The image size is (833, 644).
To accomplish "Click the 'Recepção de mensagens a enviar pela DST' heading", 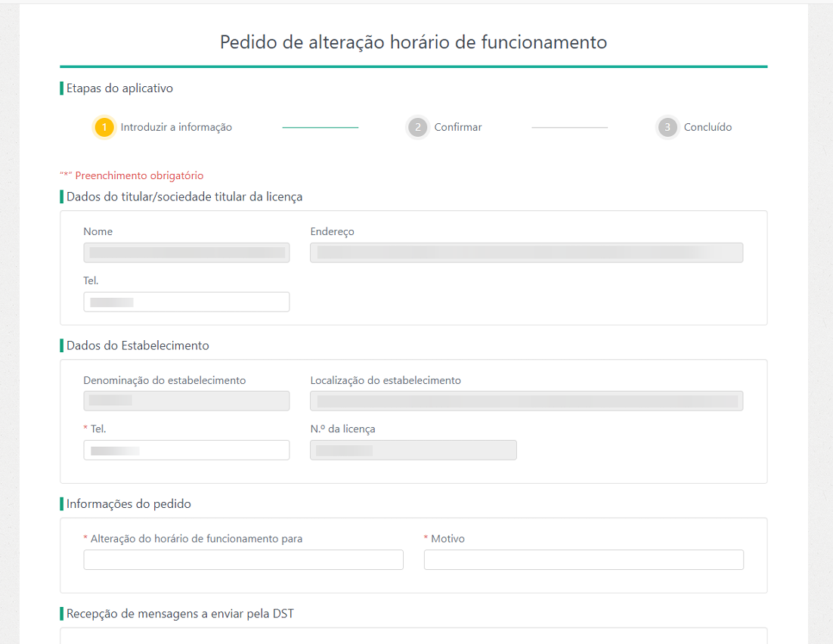I will (x=180, y=614).
